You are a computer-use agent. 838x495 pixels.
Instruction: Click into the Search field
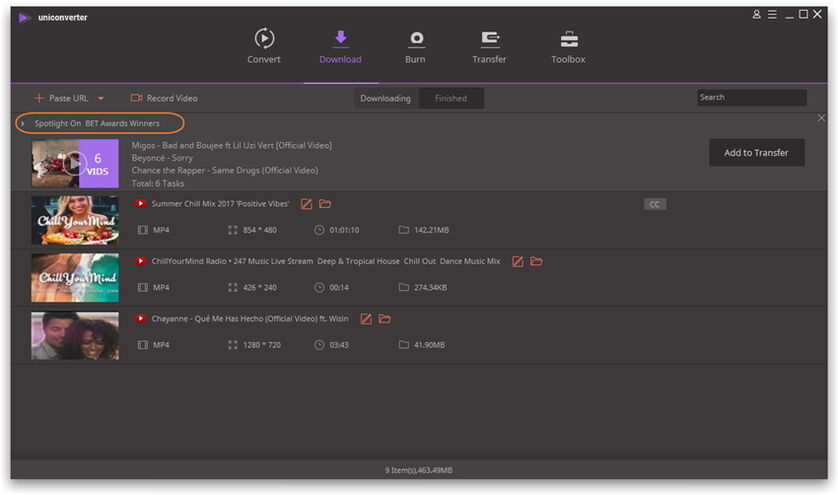(x=751, y=97)
